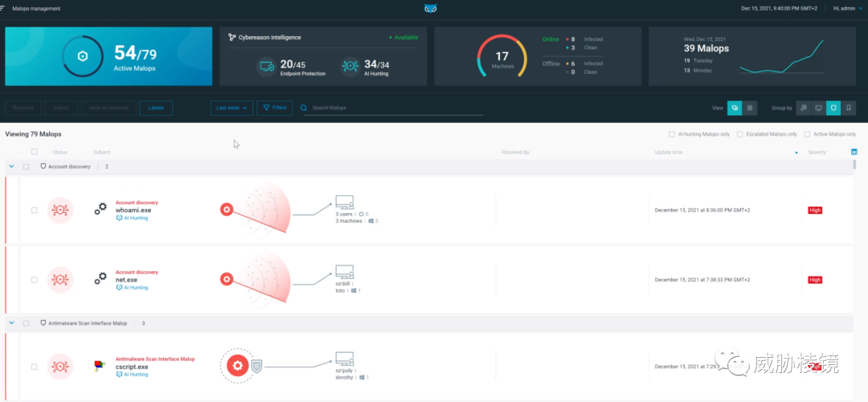The width and height of the screenshot is (868, 402).
Task: Sort by Severity column header
Action: pyautogui.click(x=817, y=152)
